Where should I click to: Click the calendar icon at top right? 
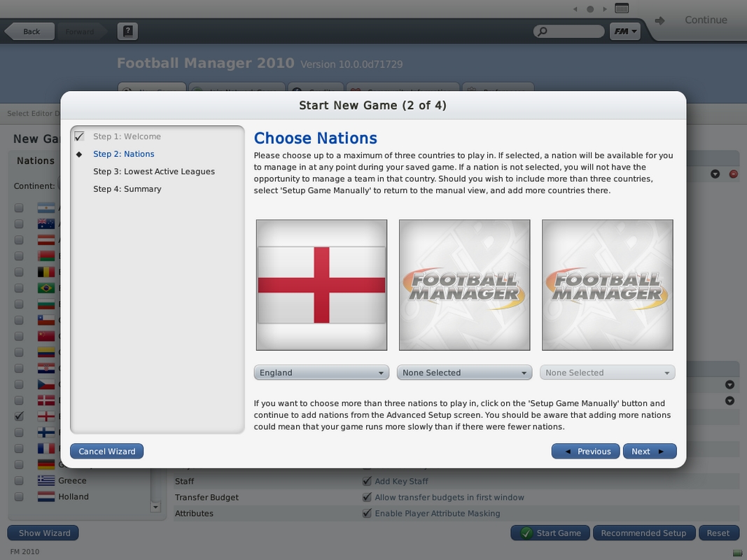coord(621,8)
